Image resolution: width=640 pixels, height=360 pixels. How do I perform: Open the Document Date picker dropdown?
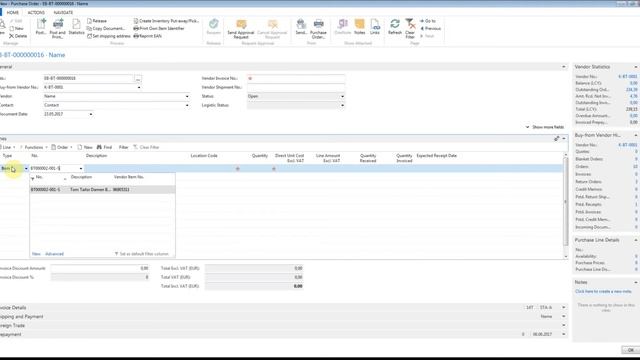click(x=91, y=114)
